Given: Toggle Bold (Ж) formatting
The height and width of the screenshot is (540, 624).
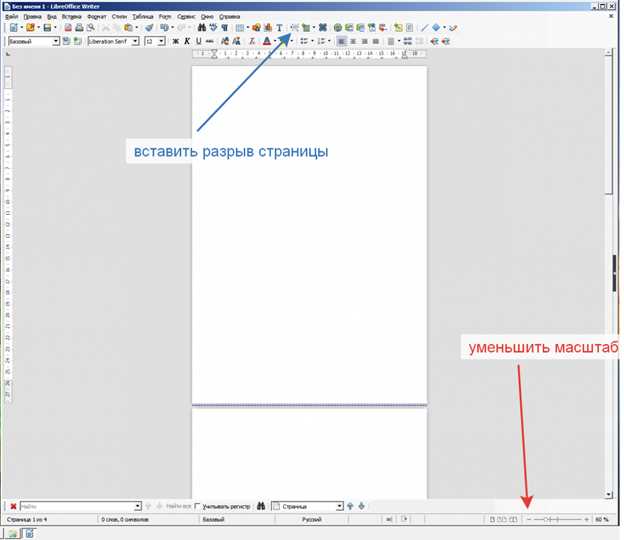Looking at the screenshot, I should coord(176,41).
